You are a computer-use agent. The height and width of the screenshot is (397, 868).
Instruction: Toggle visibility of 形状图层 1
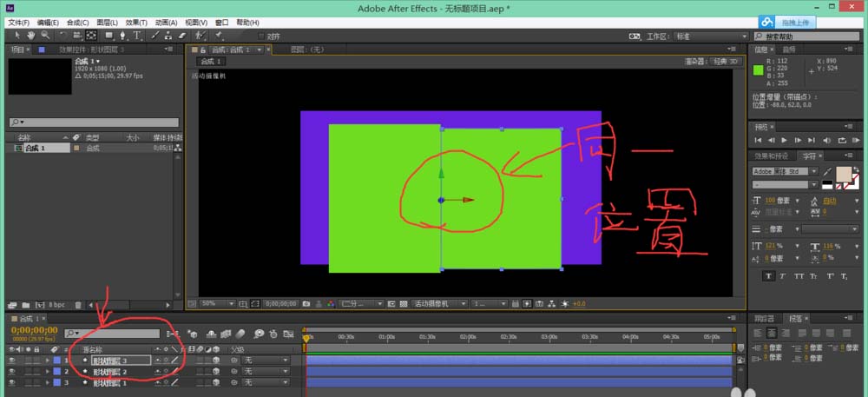pos(11,382)
